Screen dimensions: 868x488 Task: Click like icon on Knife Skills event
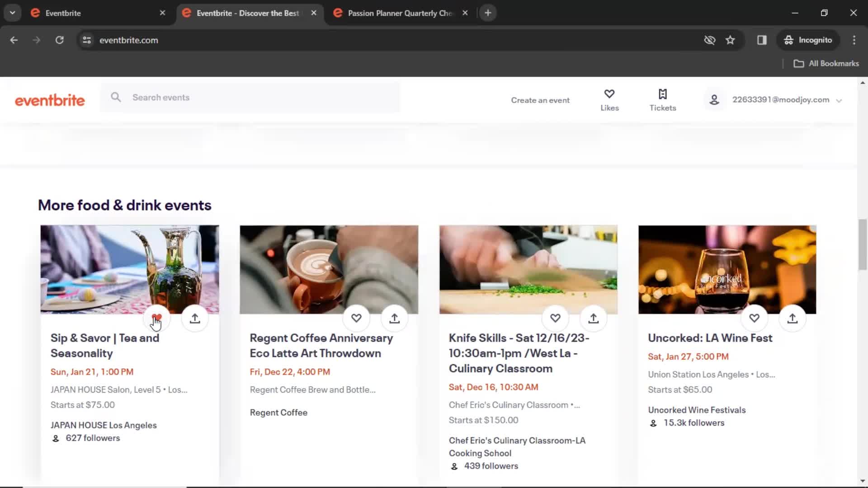554,318
